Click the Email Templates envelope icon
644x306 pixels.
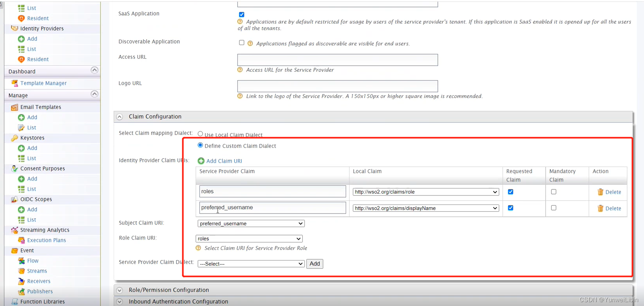15,107
